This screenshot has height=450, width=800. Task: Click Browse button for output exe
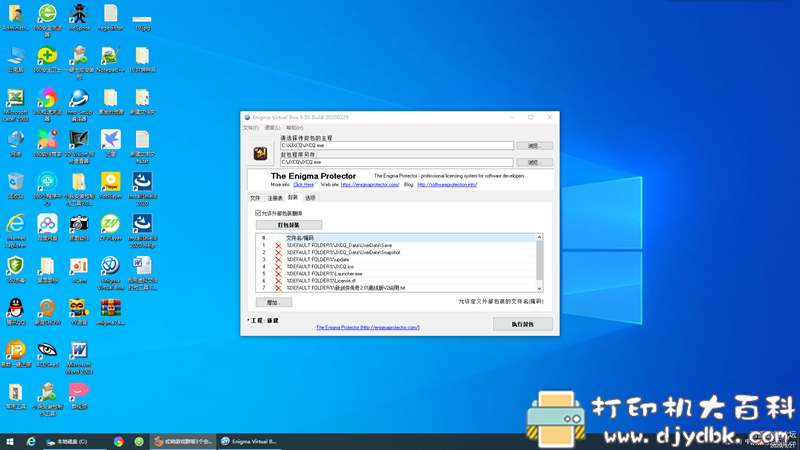(x=534, y=162)
